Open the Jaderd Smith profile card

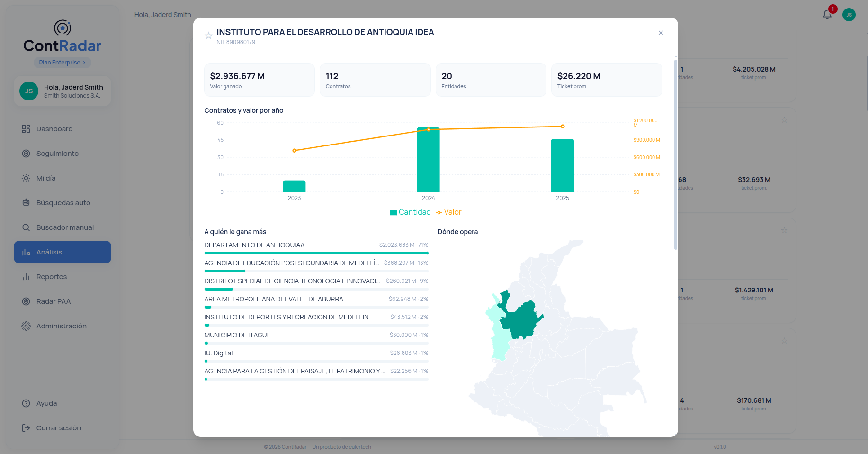(63, 91)
